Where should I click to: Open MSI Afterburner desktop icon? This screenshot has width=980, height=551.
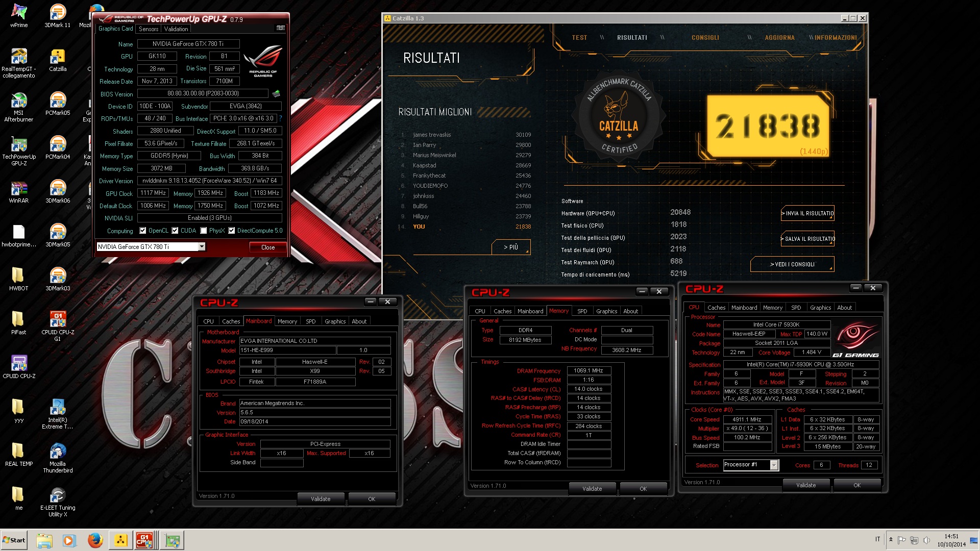coord(19,107)
